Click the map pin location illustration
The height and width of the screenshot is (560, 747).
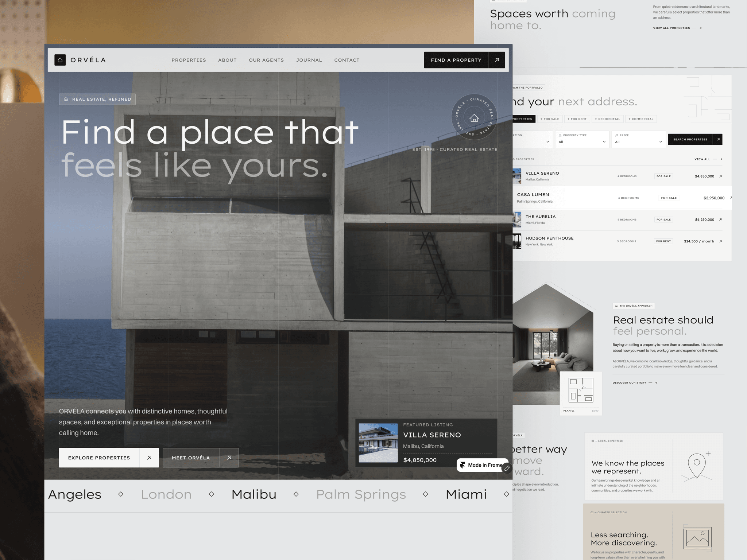[x=697, y=466]
